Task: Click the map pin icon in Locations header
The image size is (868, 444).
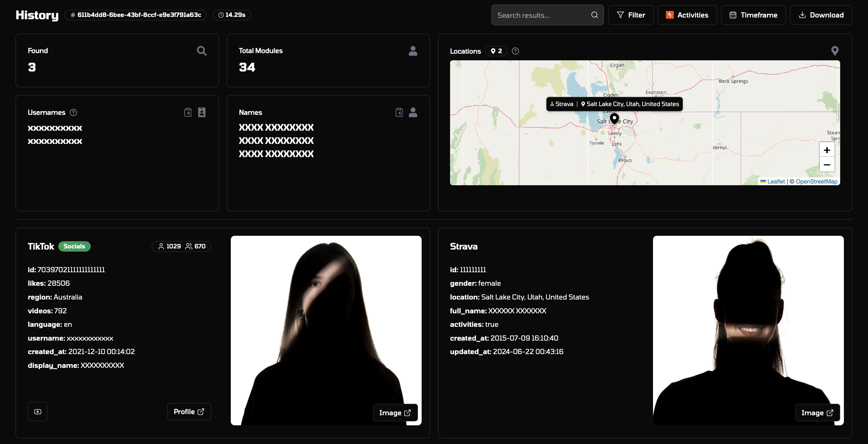Action: point(835,51)
